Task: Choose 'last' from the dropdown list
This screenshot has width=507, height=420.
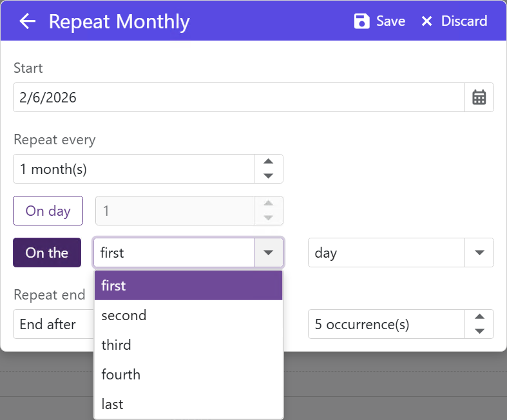Action: click(112, 404)
